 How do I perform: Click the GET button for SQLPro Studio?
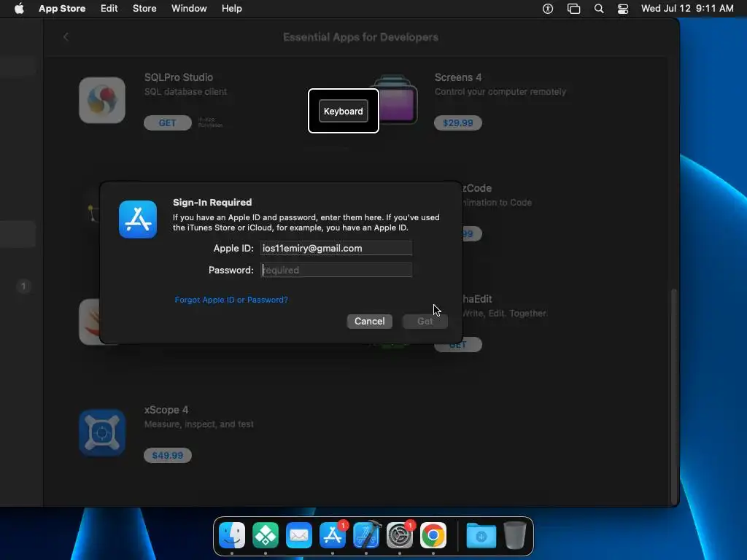(x=168, y=122)
